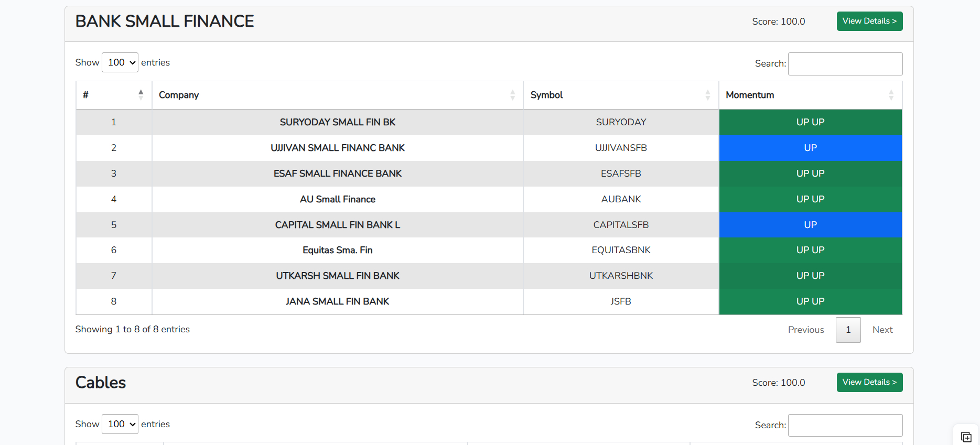This screenshot has width=980, height=445.
Task: Go to the Next page
Action: coord(882,330)
